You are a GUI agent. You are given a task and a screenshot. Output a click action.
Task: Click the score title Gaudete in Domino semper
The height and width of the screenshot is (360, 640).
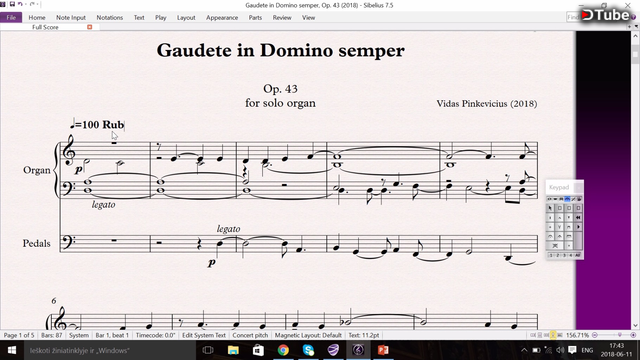click(x=280, y=51)
